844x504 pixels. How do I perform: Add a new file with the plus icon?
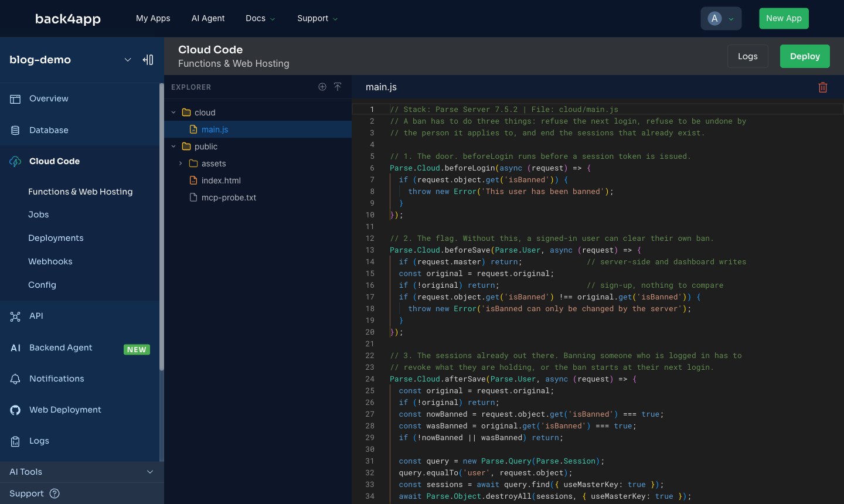coord(322,87)
